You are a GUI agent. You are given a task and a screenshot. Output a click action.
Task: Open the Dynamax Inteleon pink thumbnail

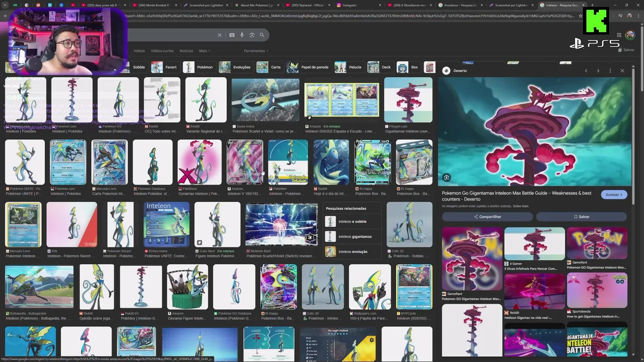pyautogui.click(x=199, y=162)
